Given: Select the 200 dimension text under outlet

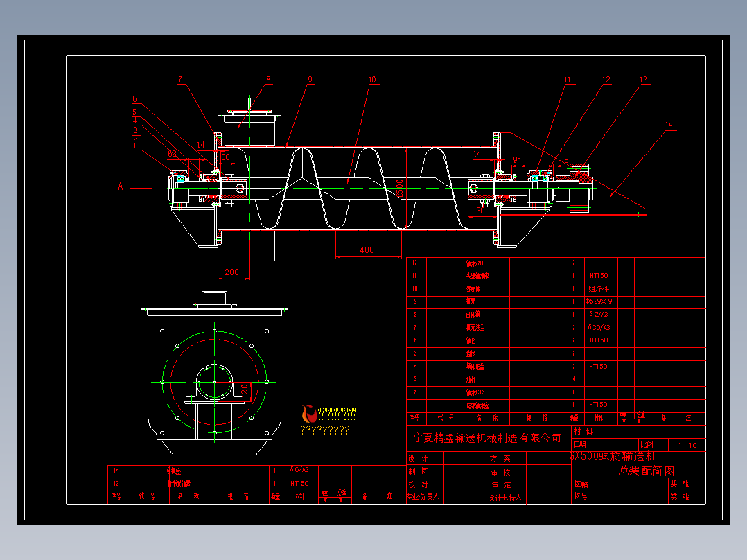Looking at the screenshot, I should pyautogui.click(x=231, y=272).
